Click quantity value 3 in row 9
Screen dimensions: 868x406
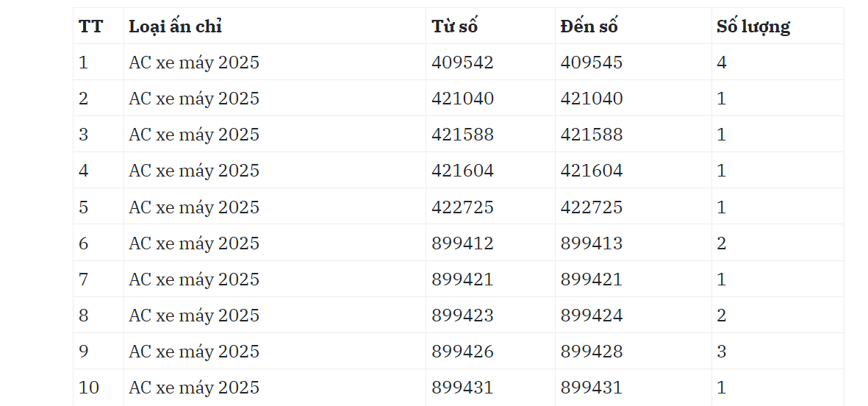721,351
